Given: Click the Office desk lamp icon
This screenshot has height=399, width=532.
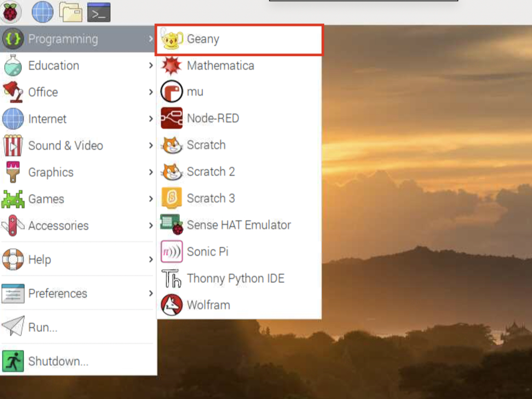Looking at the screenshot, I should pyautogui.click(x=13, y=92).
